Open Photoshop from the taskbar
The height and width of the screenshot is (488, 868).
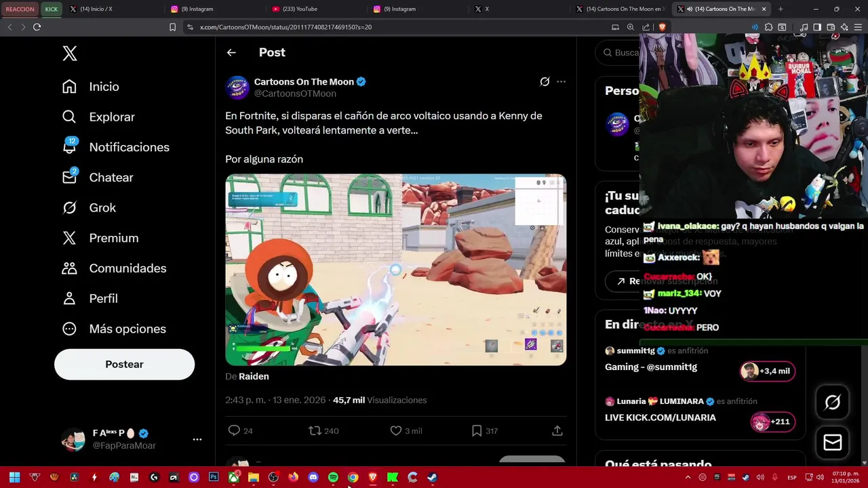[x=214, y=477]
